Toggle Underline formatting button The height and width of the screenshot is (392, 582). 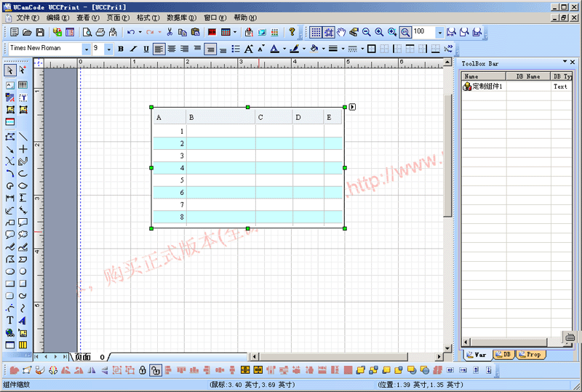pyautogui.click(x=145, y=49)
